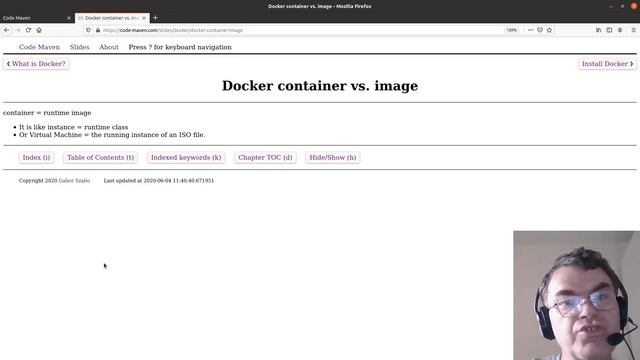
Task: Switch to the Code Maven tab
Action: click(x=37, y=18)
